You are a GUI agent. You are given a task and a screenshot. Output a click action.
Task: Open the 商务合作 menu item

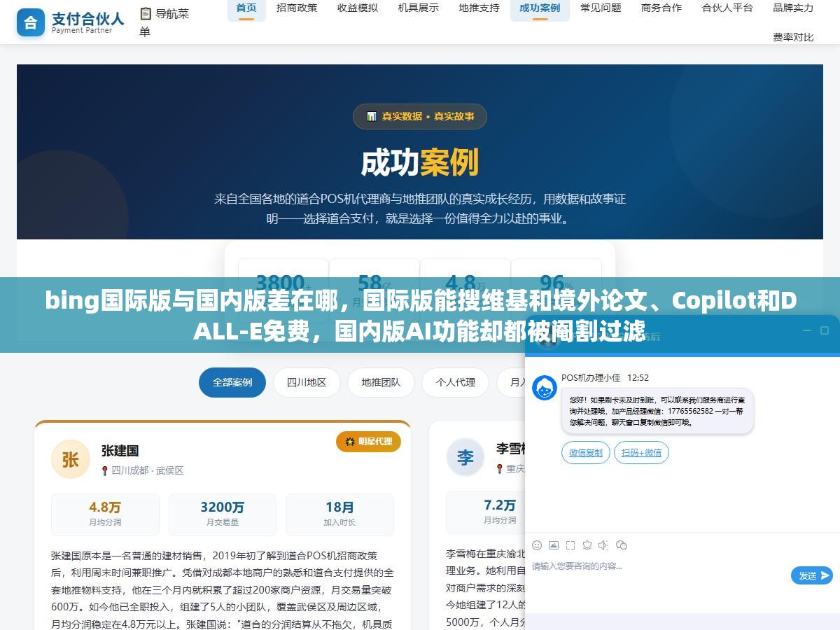coord(661,8)
